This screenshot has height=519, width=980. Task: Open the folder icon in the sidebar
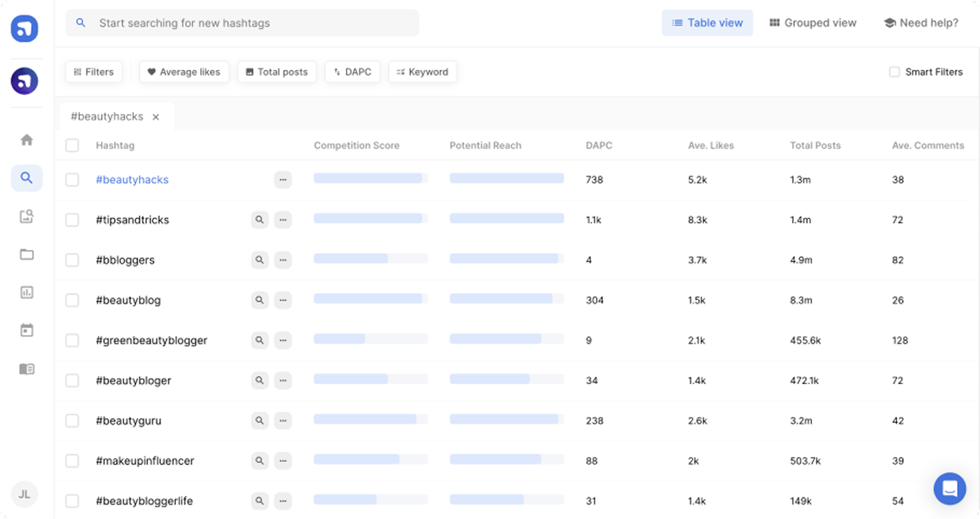pyautogui.click(x=27, y=254)
